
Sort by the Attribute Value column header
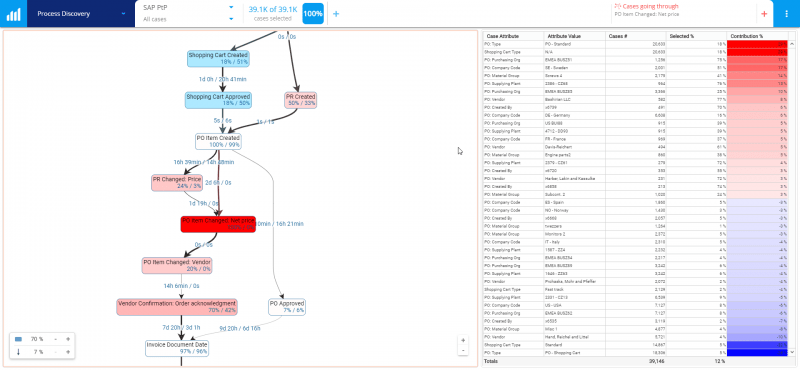click(574, 36)
